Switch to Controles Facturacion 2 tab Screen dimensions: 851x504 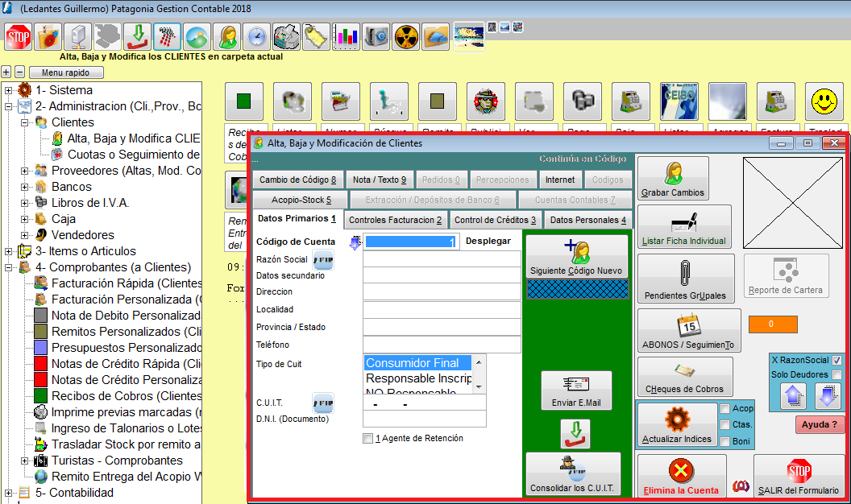[395, 220]
